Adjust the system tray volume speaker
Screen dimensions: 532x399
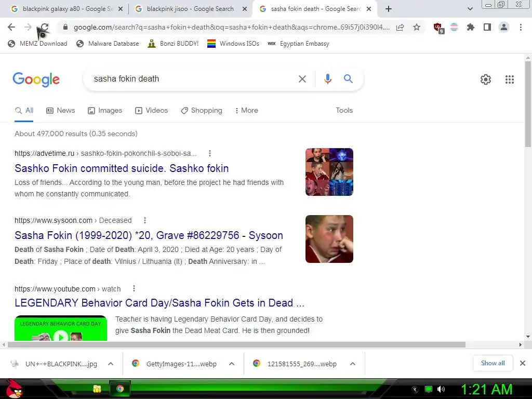pos(441,389)
